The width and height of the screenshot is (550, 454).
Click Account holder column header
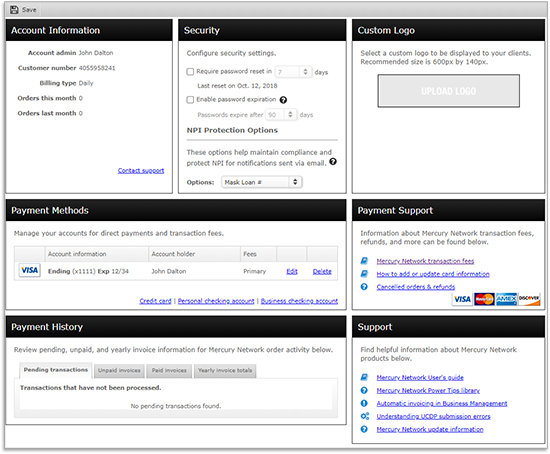194,254
